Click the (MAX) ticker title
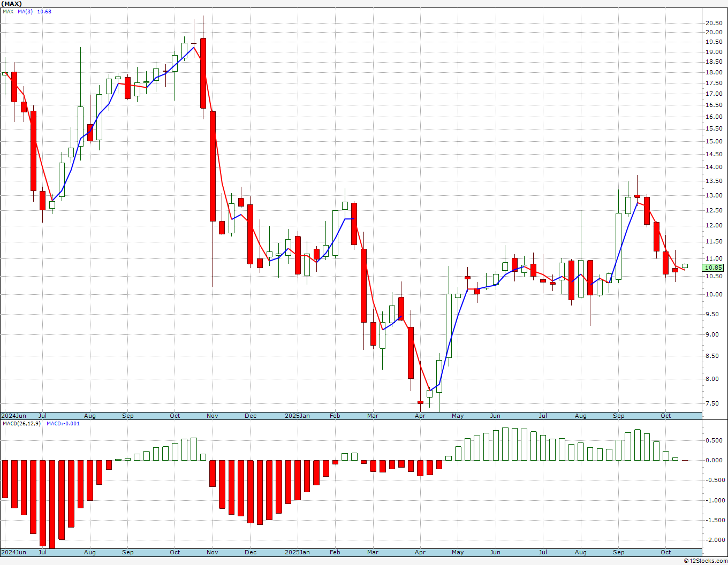This screenshot has height=565, width=728. tap(12, 4)
